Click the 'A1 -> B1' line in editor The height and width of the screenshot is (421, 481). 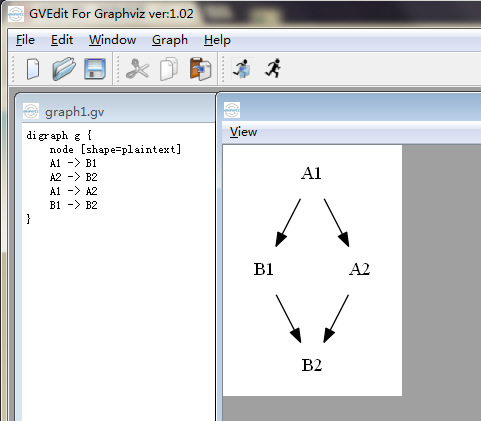point(73,163)
